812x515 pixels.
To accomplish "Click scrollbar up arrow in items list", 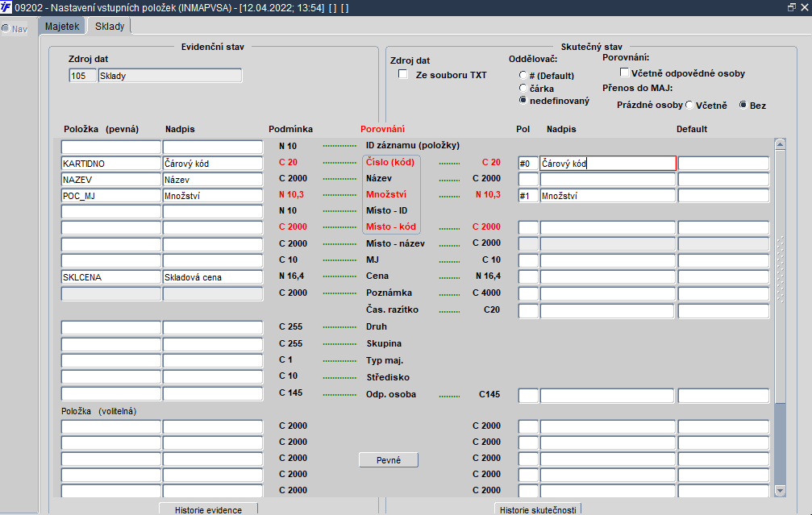I will click(780, 144).
